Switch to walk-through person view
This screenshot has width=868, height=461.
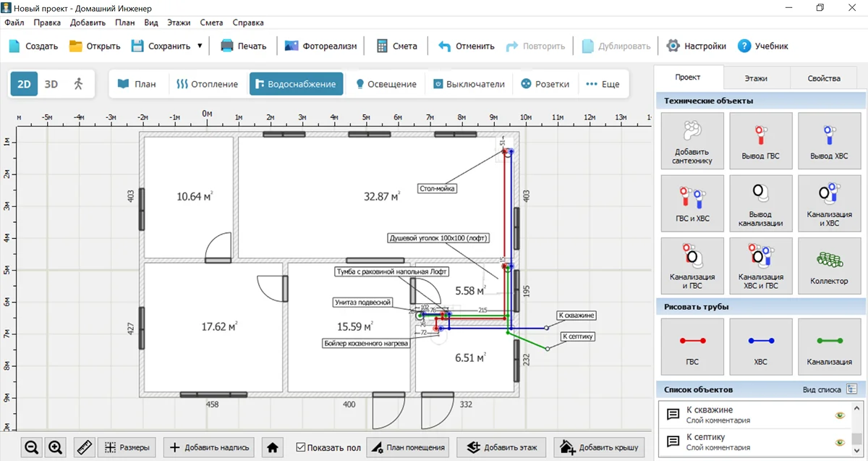78,84
